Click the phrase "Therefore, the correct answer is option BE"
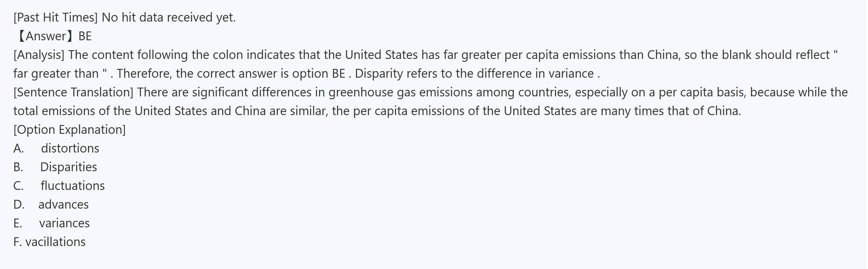 coord(231,74)
